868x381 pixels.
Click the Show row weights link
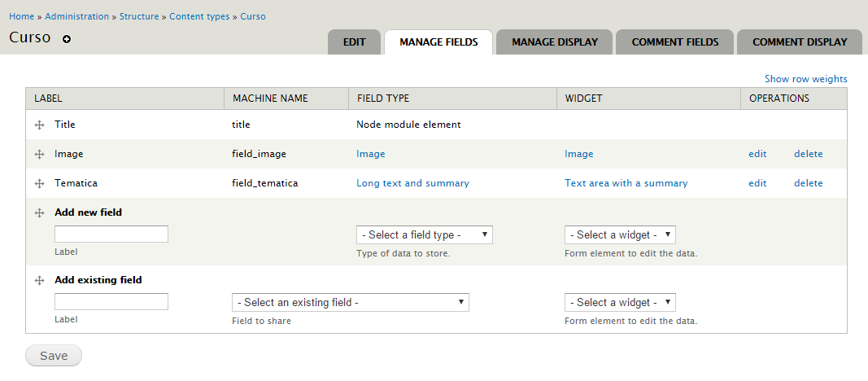pos(805,79)
